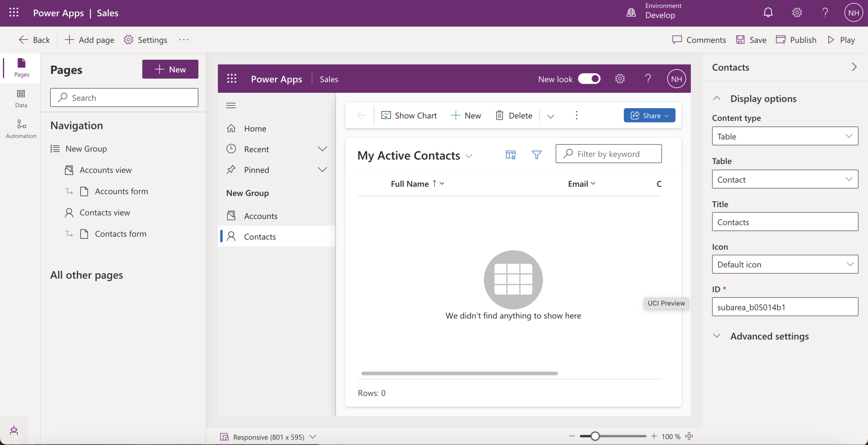Open the Power Apps app launcher waffle

tap(14, 13)
